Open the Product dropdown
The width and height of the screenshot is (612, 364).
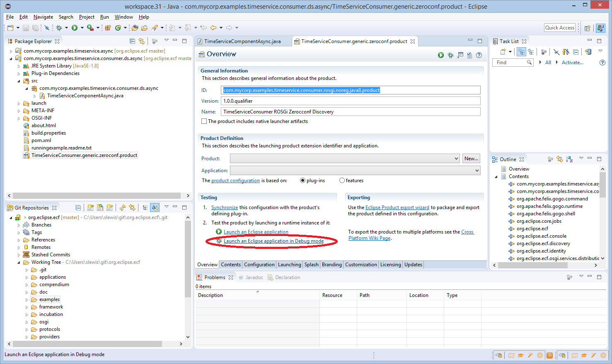point(345,159)
